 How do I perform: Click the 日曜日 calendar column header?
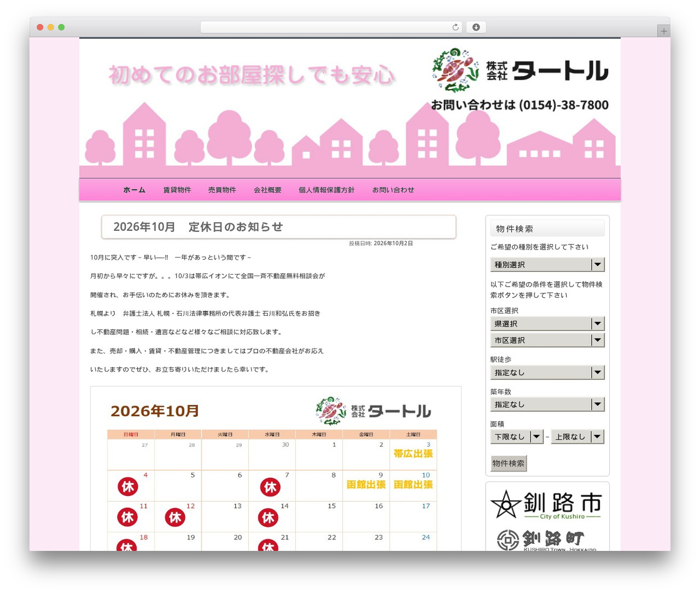(131, 434)
